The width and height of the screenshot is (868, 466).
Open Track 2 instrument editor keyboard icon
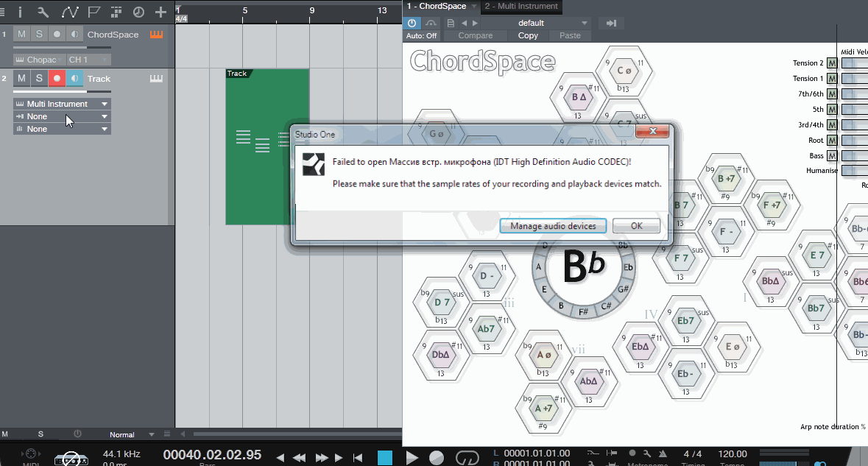coord(156,79)
